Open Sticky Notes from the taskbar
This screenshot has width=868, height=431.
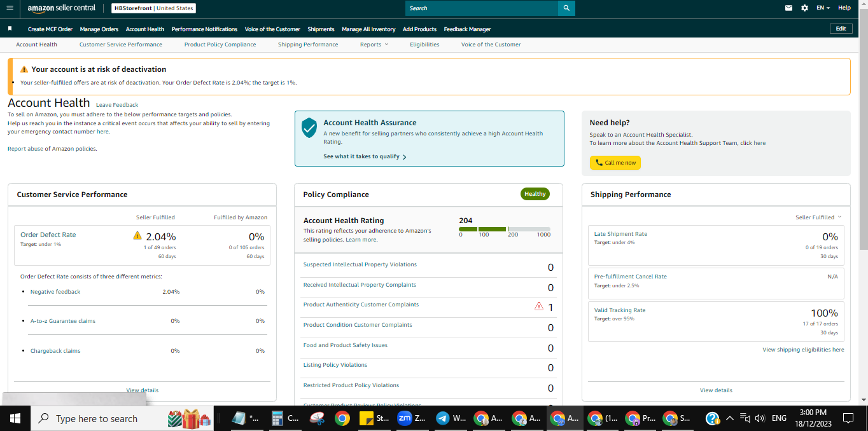click(374, 418)
